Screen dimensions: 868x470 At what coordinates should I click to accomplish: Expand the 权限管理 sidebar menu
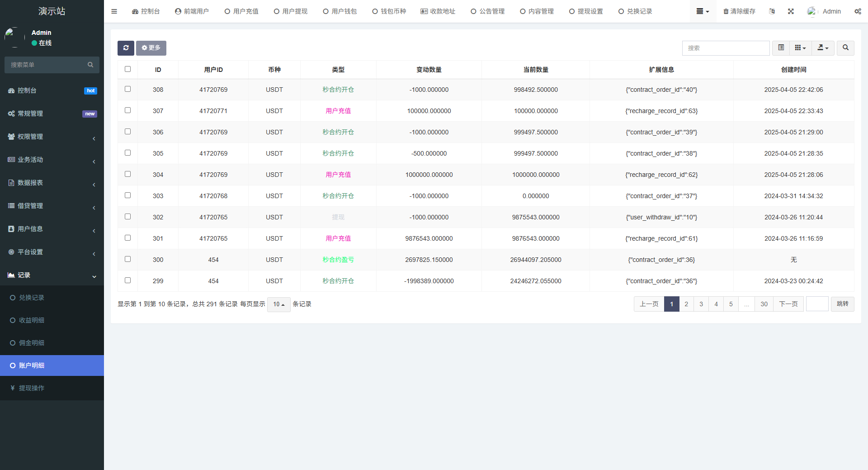52,137
